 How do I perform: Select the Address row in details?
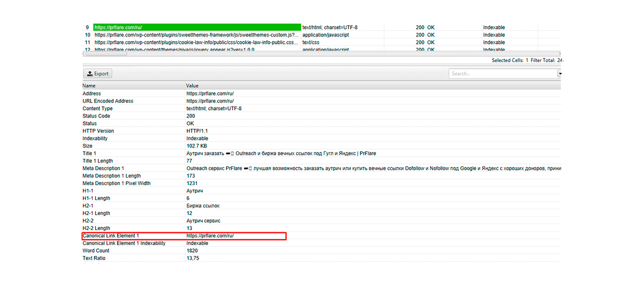[x=92, y=93]
